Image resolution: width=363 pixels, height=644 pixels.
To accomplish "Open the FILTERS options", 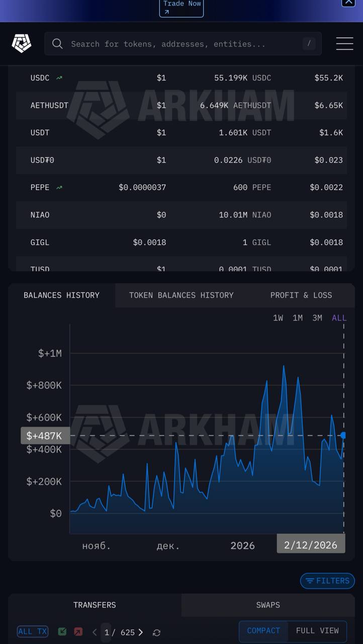I will 327,581.
